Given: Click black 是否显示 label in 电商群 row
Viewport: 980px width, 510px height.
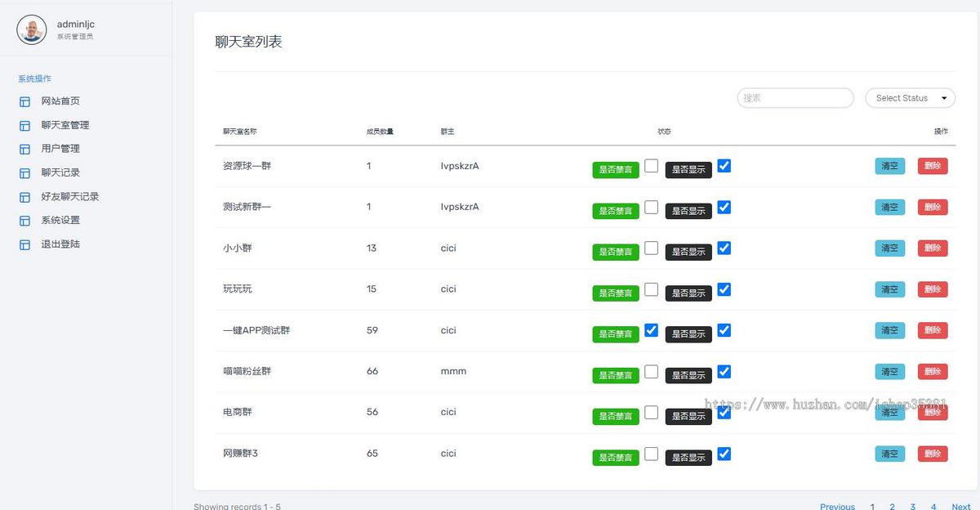Looking at the screenshot, I should coord(688,417).
